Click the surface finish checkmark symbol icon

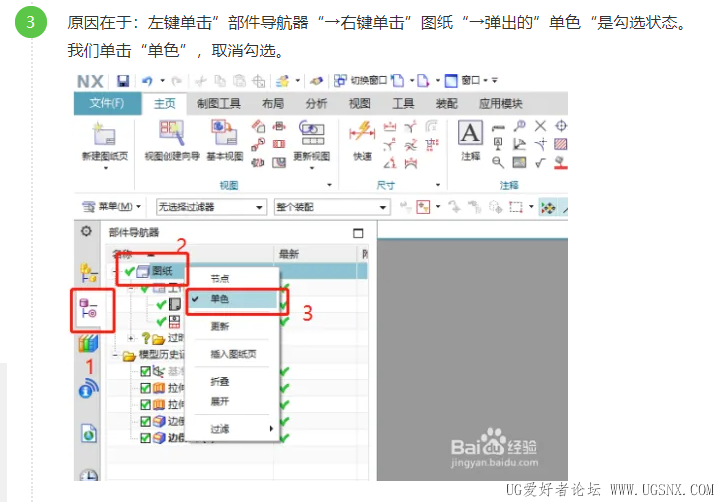tap(541, 162)
